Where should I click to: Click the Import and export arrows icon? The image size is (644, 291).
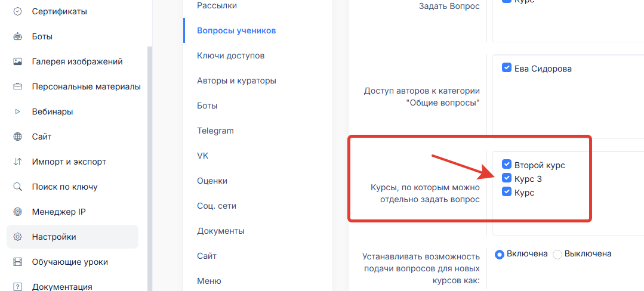click(18, 162)
